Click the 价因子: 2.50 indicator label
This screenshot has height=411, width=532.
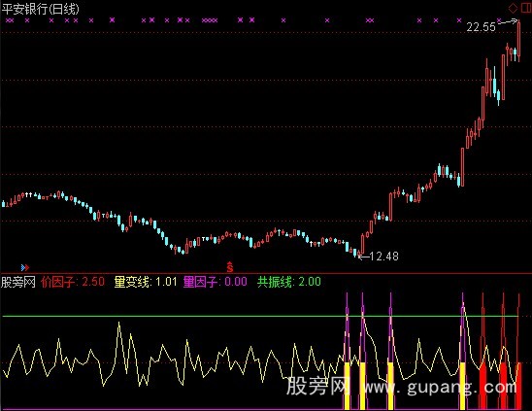coord(73,282)
